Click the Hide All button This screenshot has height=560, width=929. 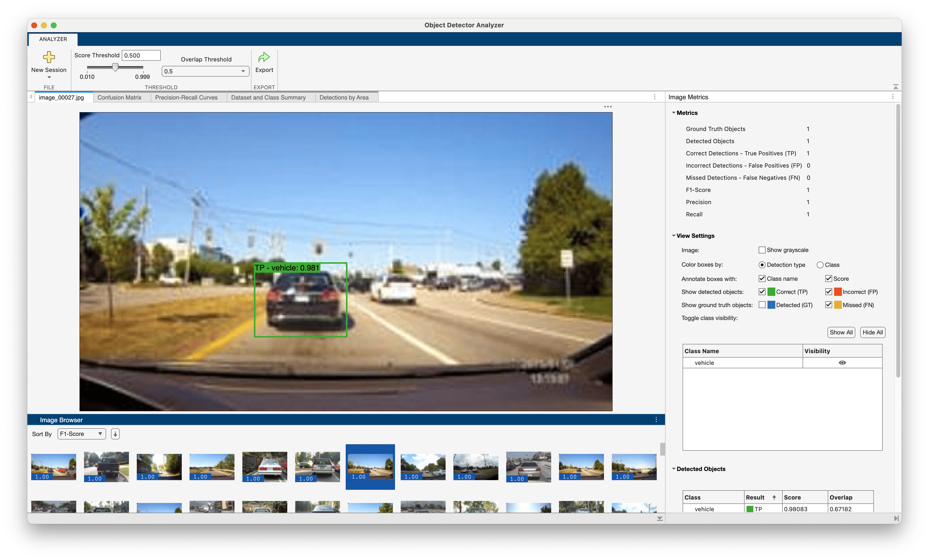click(x=872, y=332)
